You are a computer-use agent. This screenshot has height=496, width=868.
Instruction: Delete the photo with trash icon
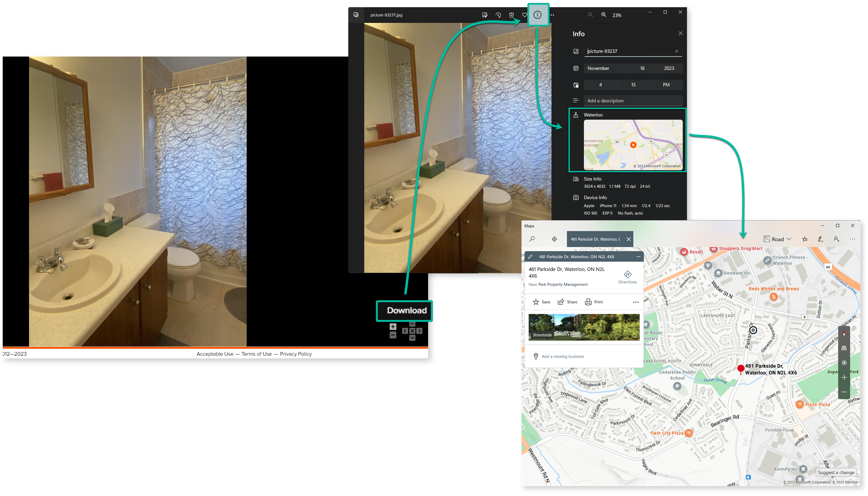[x=511, y=15]
